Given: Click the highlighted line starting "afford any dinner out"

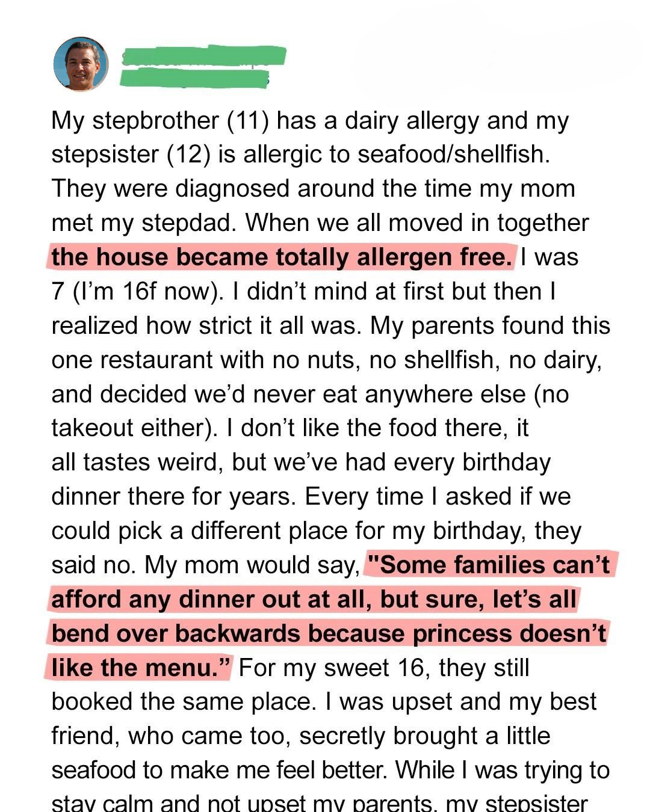Looking at the screenshot, I should 313,600.
